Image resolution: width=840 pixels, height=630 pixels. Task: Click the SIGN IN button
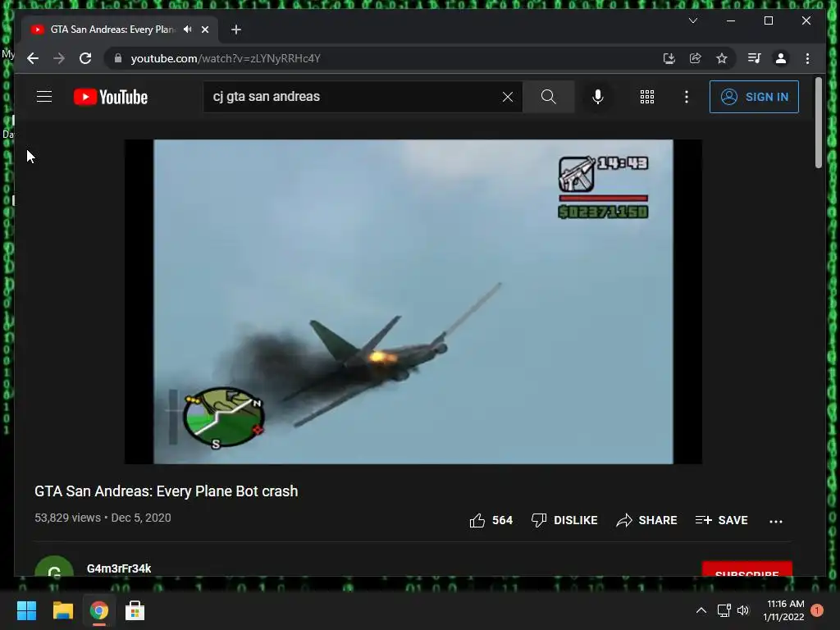click(x=754, y=97)
